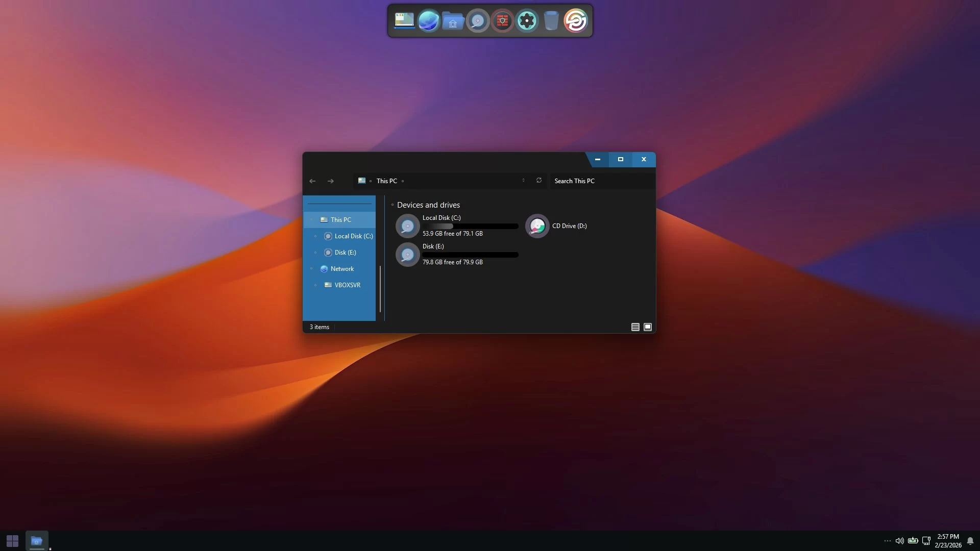
Task: Click the navigation pane scrollbar
Action: (380, 289)
